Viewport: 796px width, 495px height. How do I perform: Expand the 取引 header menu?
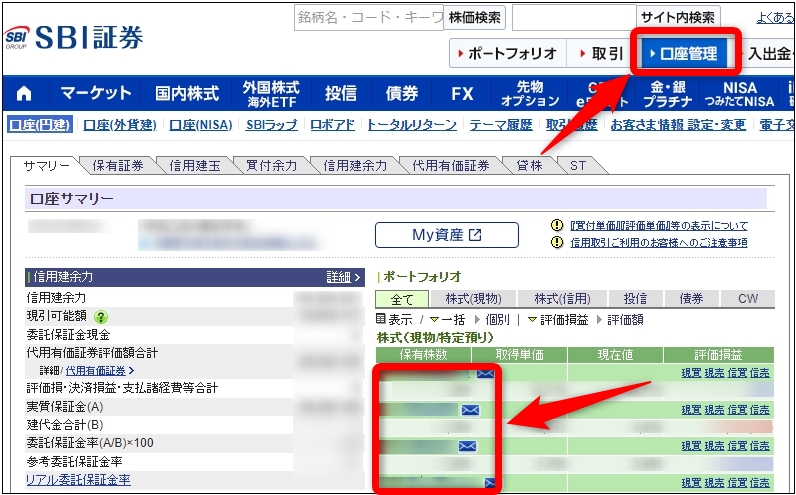599,53
